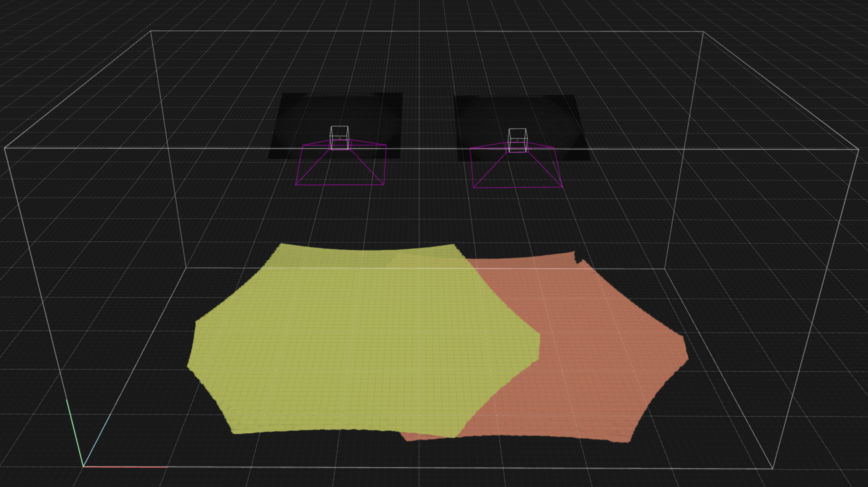Click the small yellow dot inside left camera cube
This screenshot has height=487, width=868.
point(339,138)
